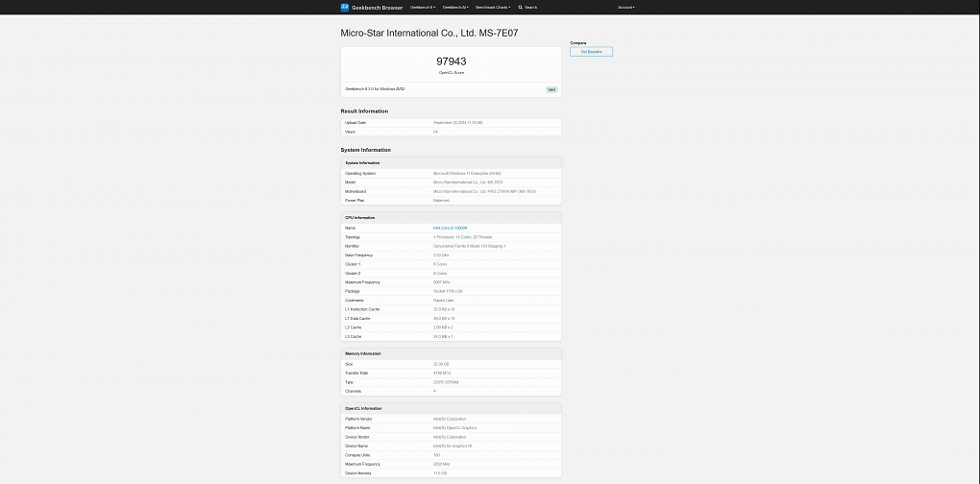
Task: Select the 97943 OpenCL score
Action: 452,61
